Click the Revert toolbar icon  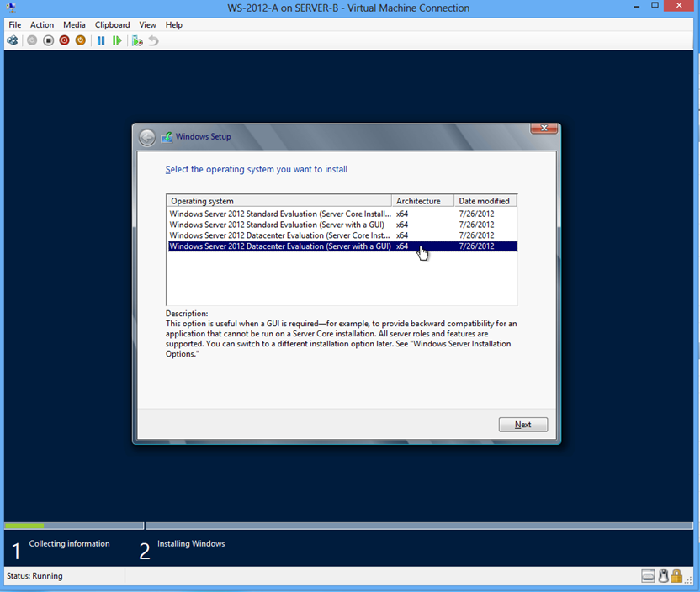(x=153, y=40)
